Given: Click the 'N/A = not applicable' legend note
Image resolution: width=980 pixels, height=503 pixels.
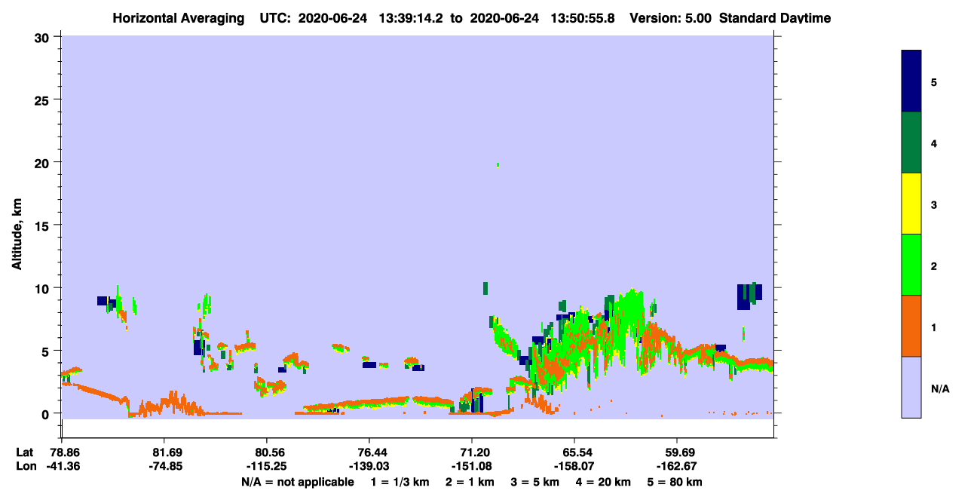Looking at the screenshot, I should (x=297, y=482).
